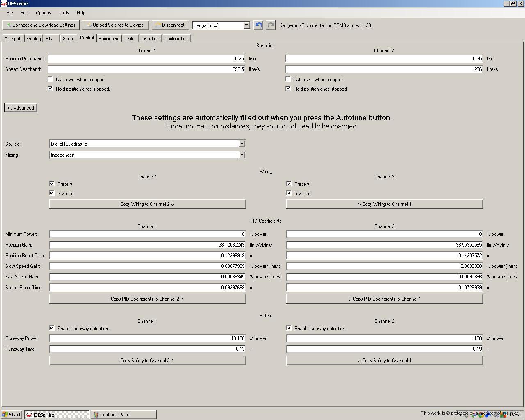The image size is (525, 420).
Task: Enable Channel 1 Cut power when stopped
Action: [x=50, y=79]
